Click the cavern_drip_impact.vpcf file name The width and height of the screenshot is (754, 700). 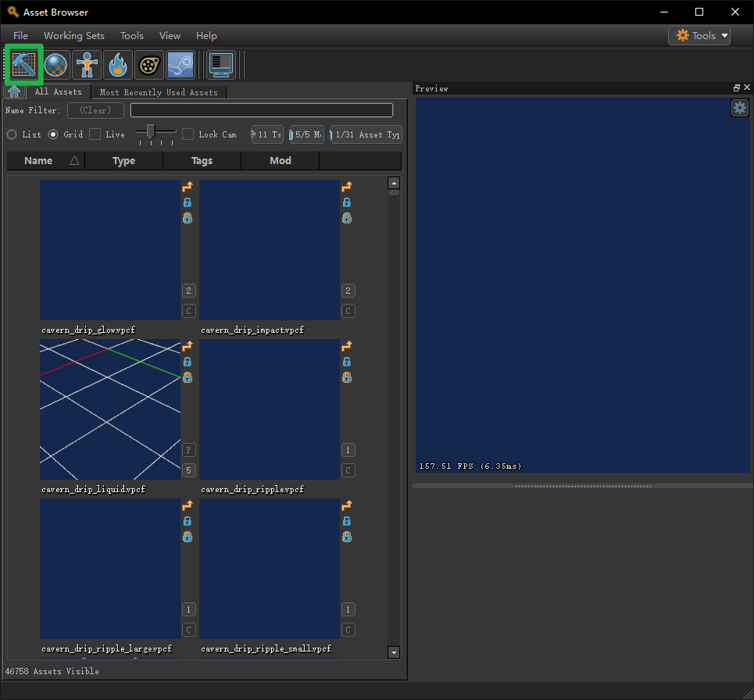(x=252, y=330)
